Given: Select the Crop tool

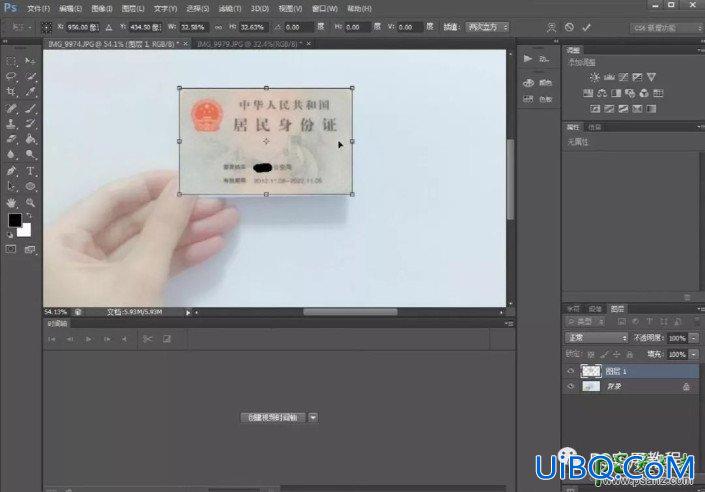Looking at the screenshot, I should pyautogui.click(x=11, y=92).
